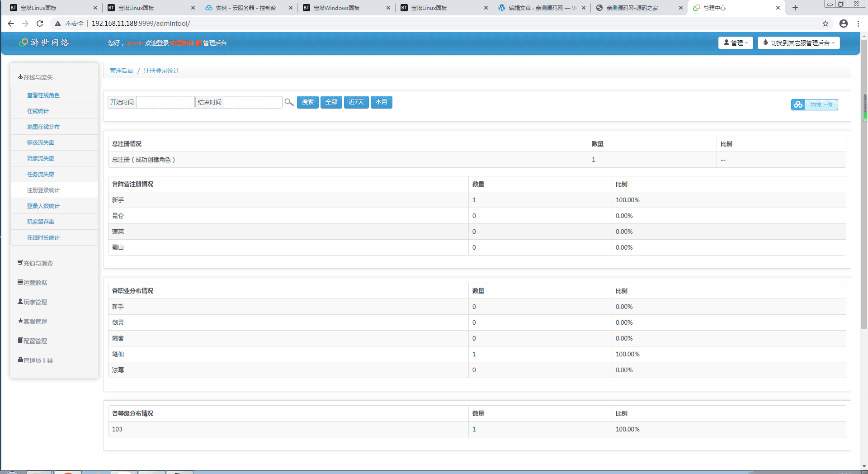The height and width of the screenshot is (474, 868).
Task: Click the 蜀山 row in camp registration table
Action: pos(477,247)
